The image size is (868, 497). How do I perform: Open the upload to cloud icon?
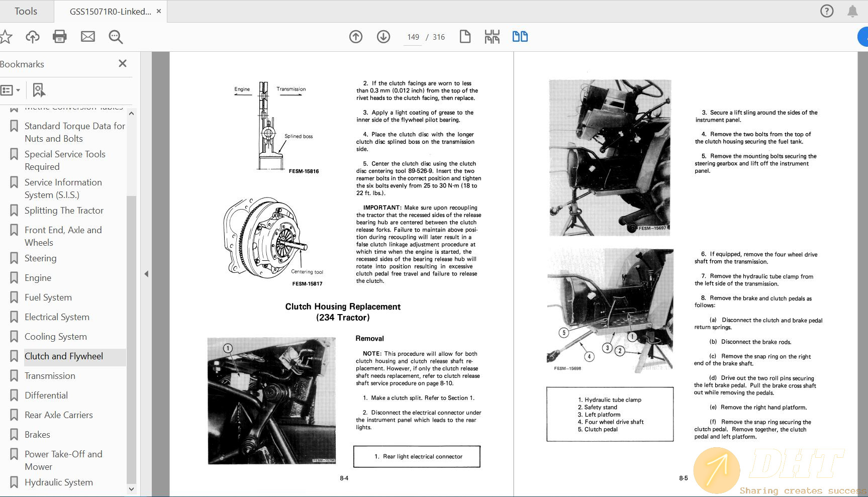tap(33, 37)
